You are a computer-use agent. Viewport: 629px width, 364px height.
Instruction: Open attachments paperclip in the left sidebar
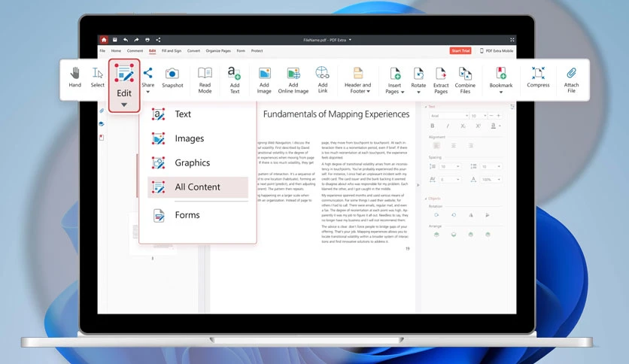click(102, 111)
